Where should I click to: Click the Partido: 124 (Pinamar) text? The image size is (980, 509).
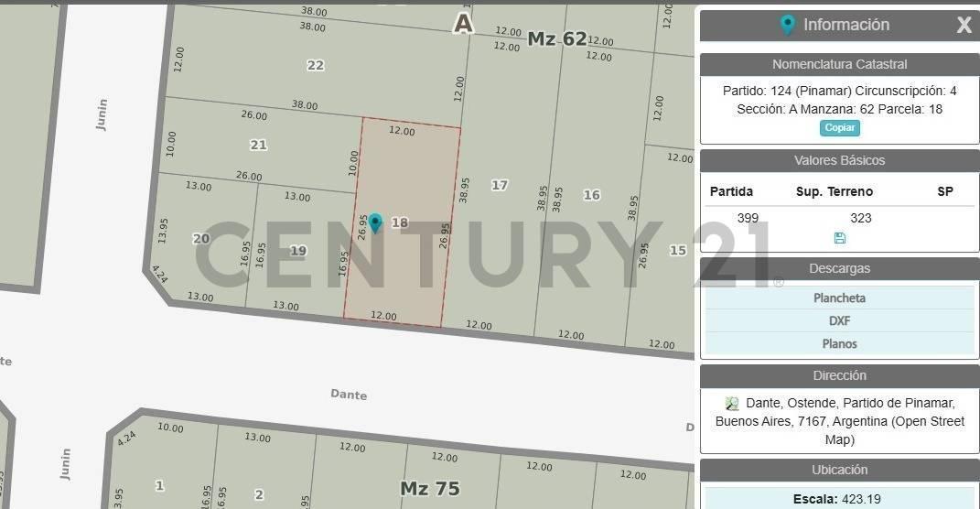(787, 91)
